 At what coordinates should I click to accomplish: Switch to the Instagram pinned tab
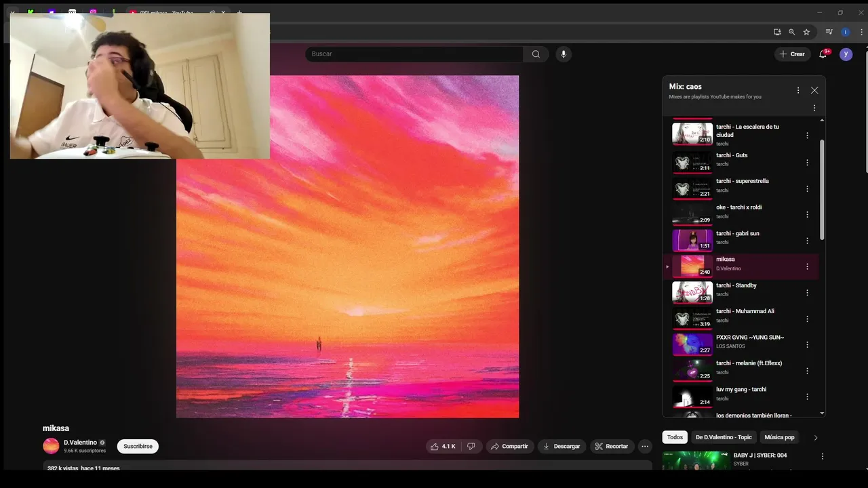pos(93,13)
